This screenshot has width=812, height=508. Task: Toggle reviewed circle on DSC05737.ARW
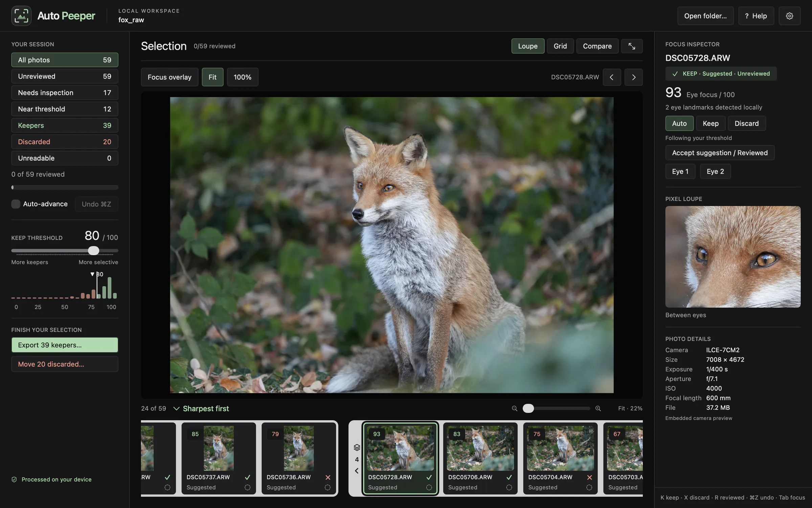click(x=247, y=487)
